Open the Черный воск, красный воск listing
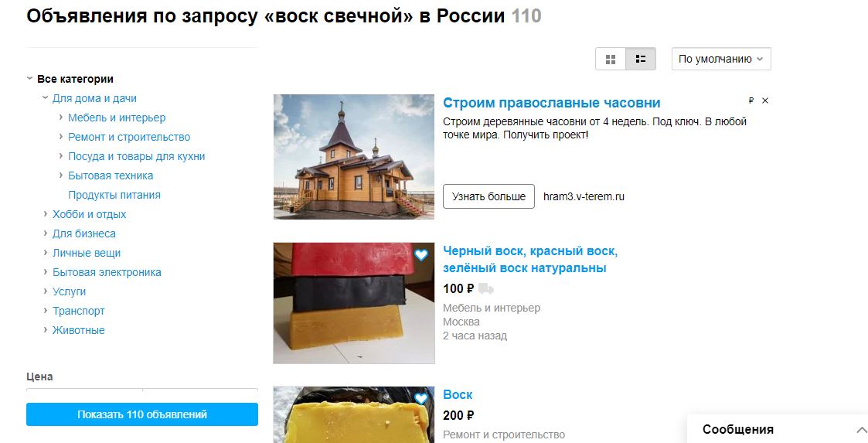 point(530,259)
